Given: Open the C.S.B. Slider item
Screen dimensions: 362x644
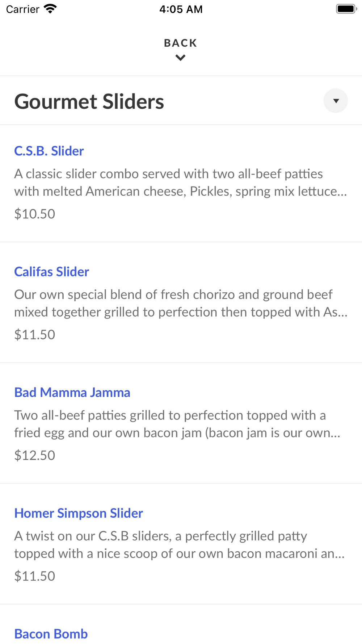Looking at the screenshot, I should (x=49, y=151).
